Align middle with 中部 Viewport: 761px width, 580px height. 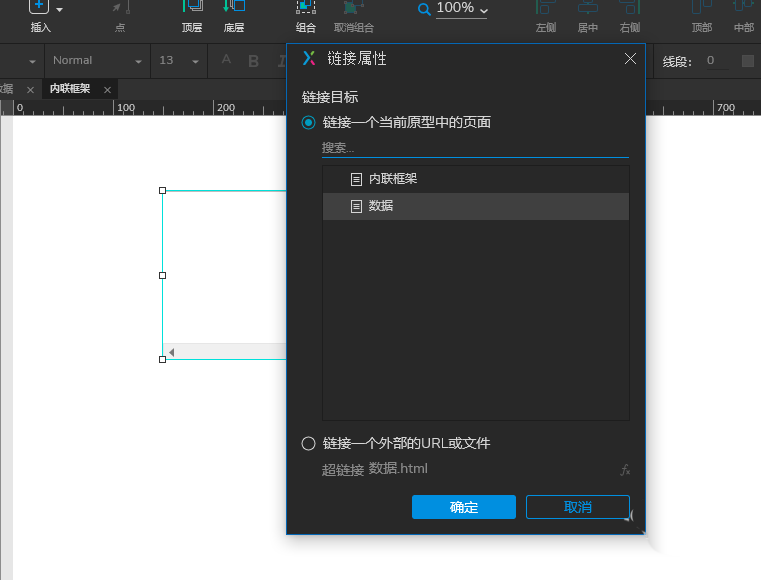pyautogui.click(x=744, y=17)
